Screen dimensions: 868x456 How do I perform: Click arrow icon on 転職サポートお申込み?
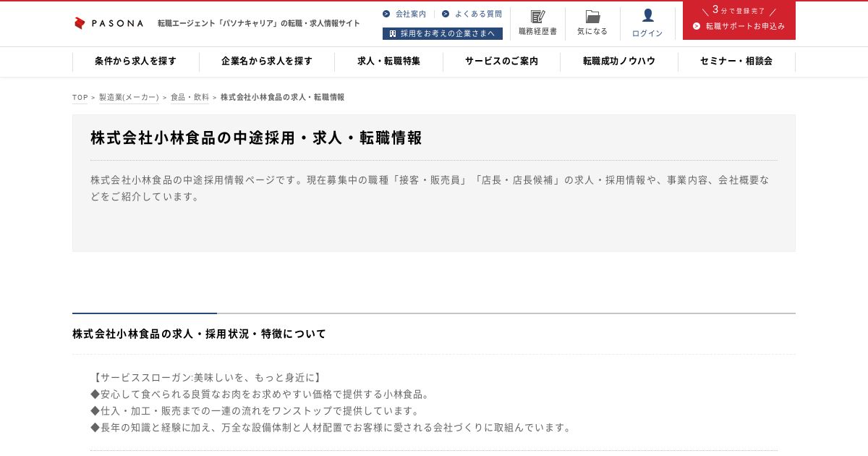[697, 26]
